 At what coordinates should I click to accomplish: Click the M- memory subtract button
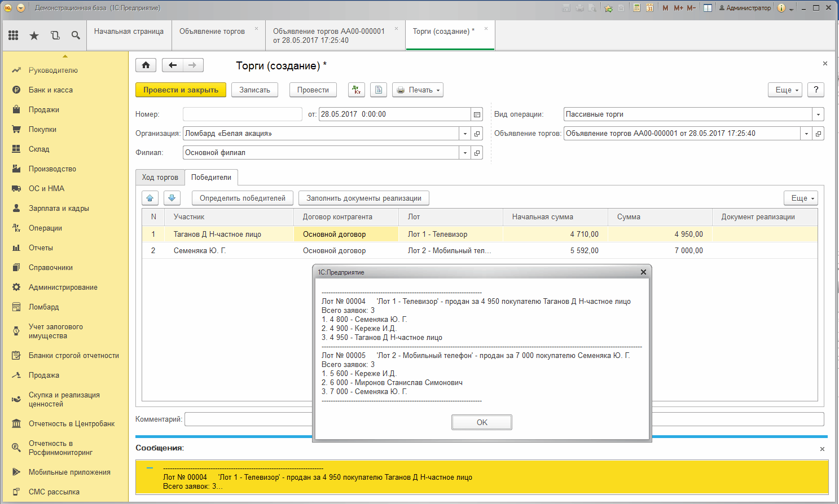[x=691, y=8]
